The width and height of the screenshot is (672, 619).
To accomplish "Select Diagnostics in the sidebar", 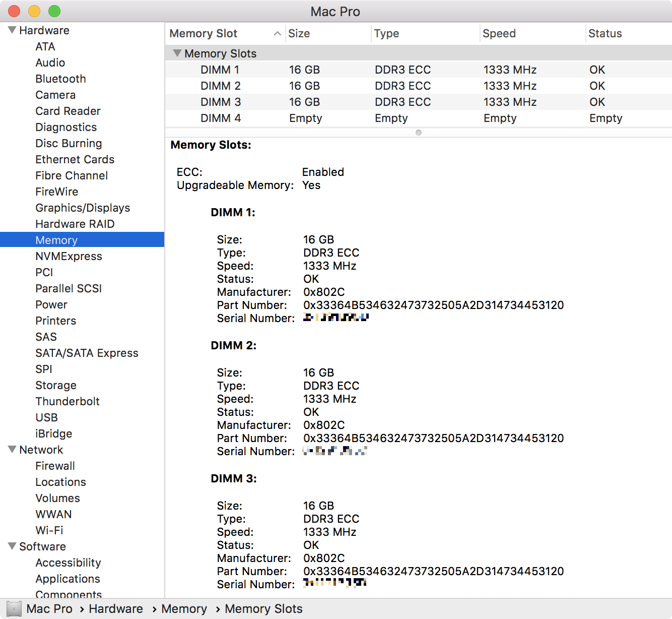I will coord(66,127).
